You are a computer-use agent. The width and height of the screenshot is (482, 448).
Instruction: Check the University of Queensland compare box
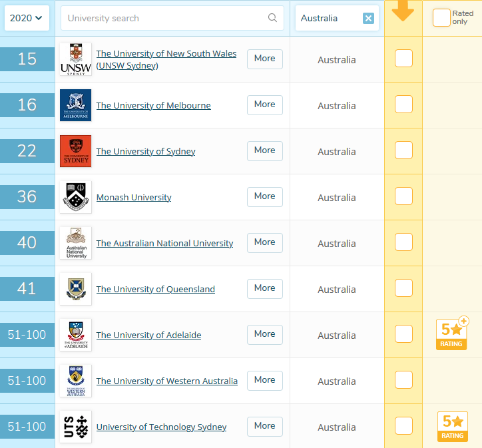pyautogui.click(x=403, y=288)
